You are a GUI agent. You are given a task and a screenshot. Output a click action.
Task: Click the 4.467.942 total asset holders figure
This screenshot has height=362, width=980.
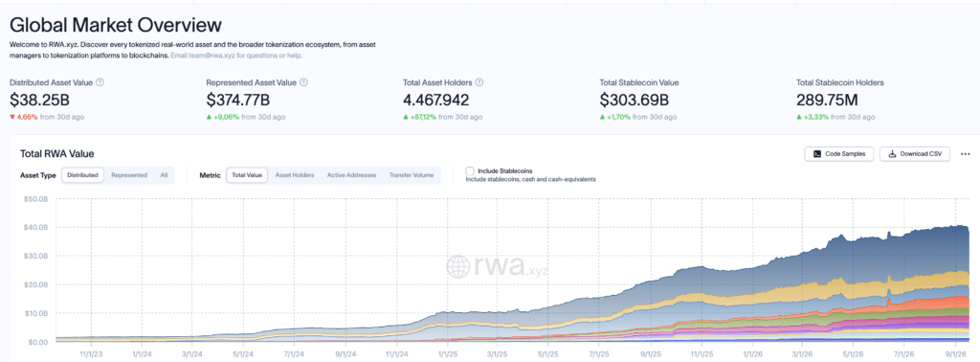point(435,100)
